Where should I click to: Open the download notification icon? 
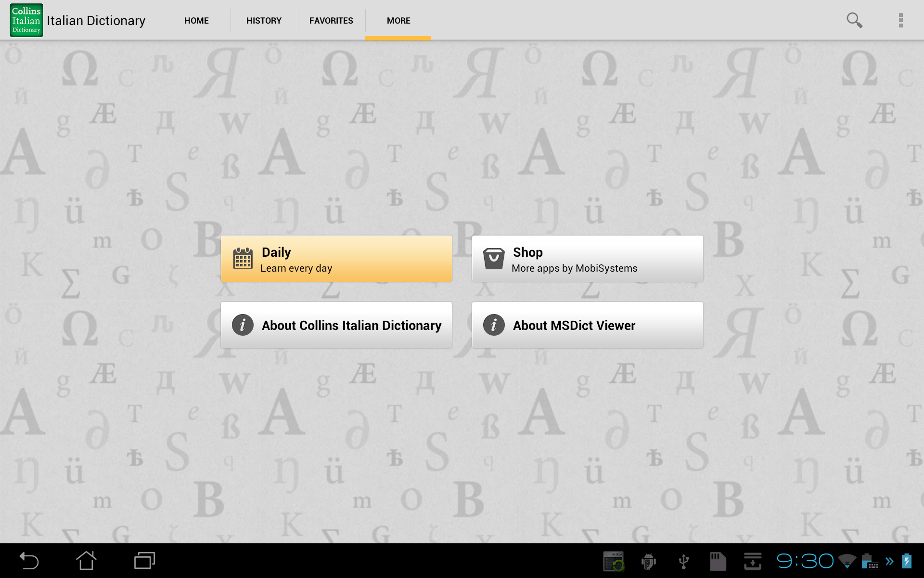pyautogui.click(x=753, y=562)
